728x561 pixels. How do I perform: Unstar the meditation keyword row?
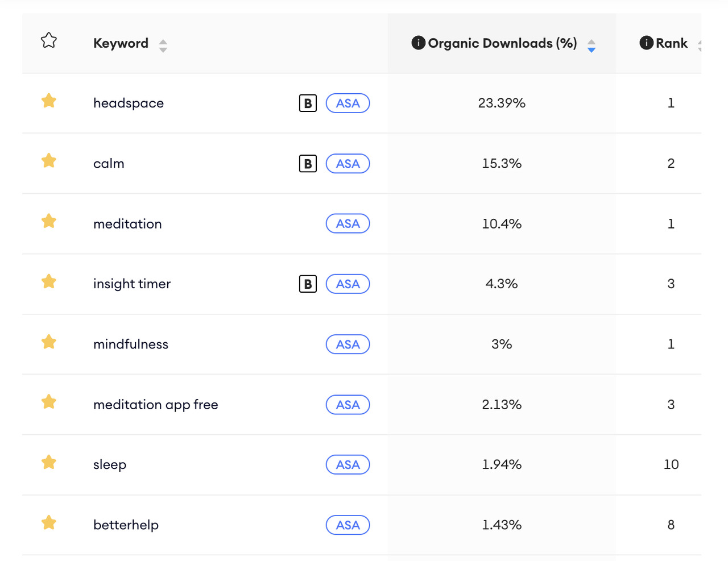49,221
